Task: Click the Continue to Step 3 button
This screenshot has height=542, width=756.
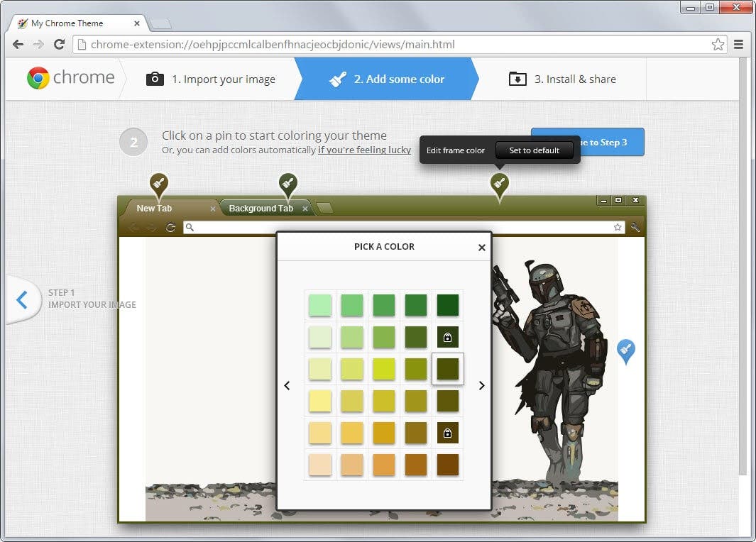Action: click(x=588, y=142)
